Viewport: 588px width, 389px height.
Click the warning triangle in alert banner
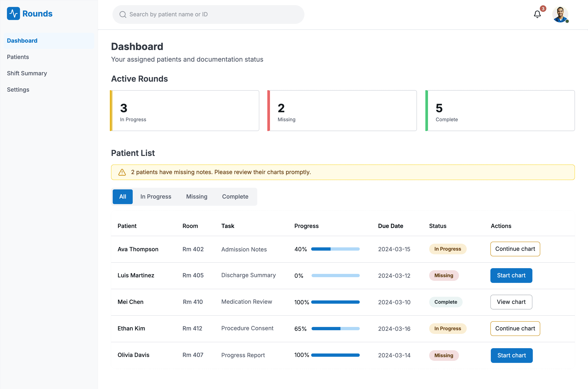pos(122,172)
